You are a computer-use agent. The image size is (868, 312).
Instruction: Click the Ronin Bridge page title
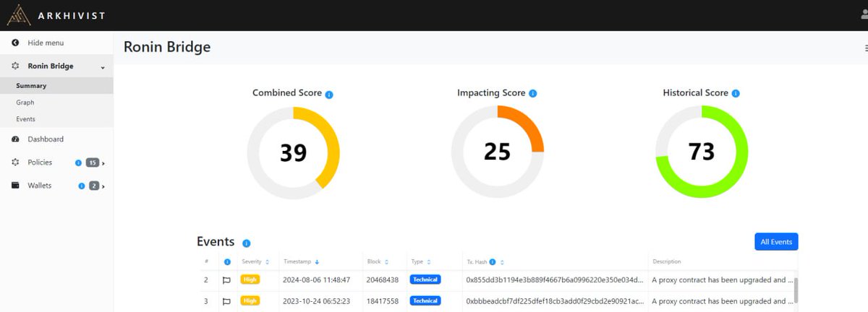click(x=167, y=48)
